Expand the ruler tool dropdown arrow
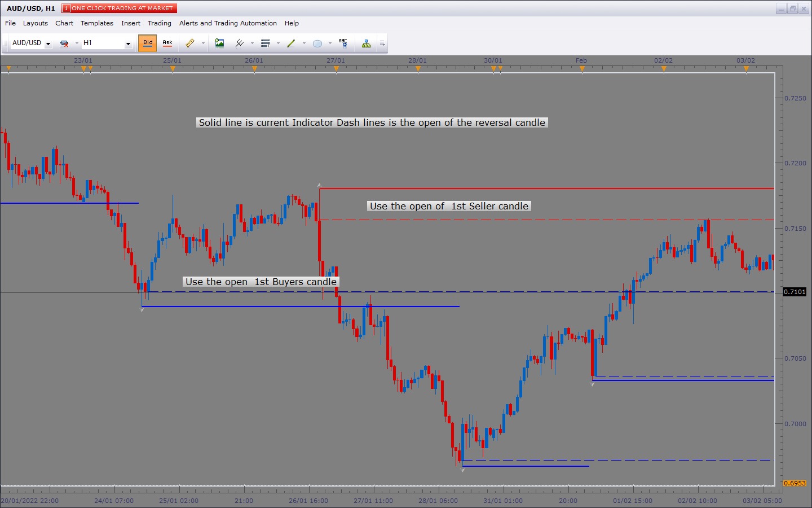The height and width of the screenshot is (508, 812). 203,43
